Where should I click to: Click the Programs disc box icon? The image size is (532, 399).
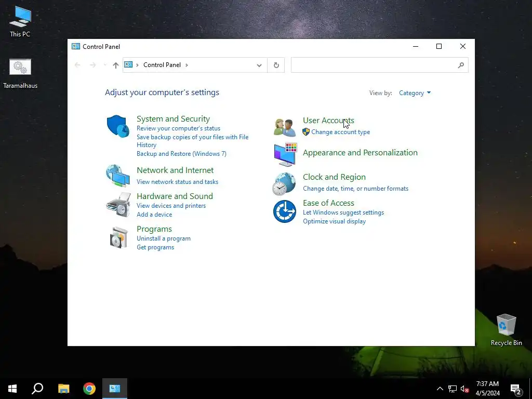pyautogui.click(x=119, y=237)
